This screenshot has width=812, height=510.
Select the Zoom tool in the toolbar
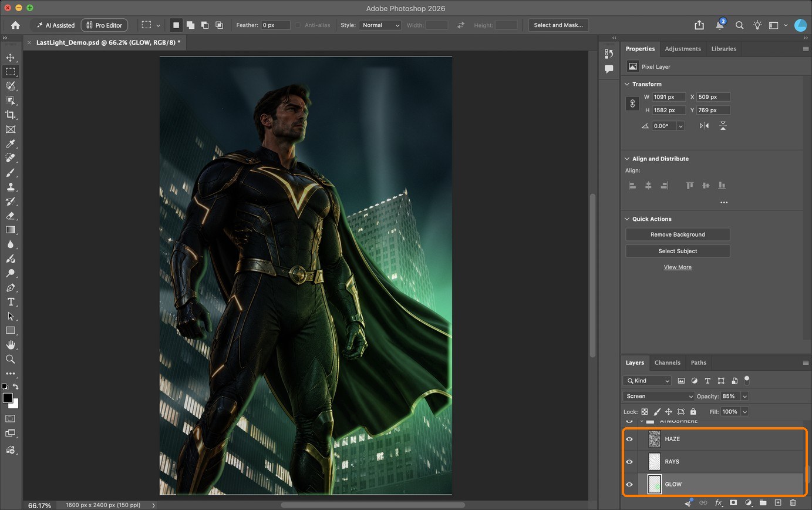click(x=11, y=359)
